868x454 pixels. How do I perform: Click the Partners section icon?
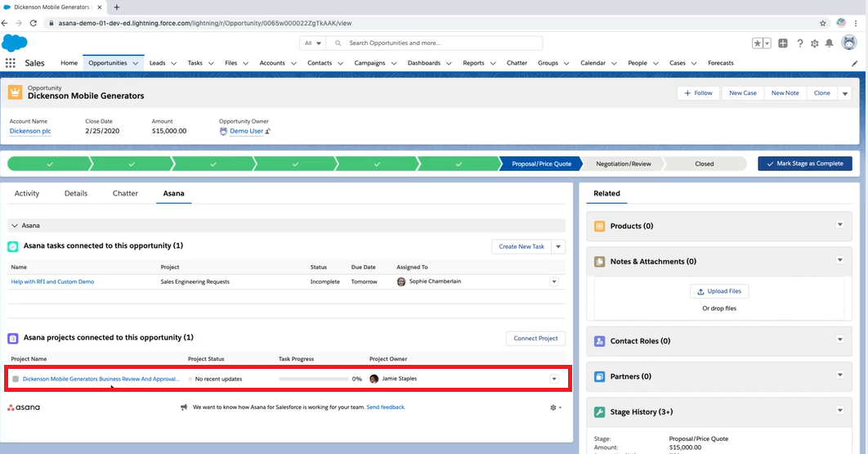[x=600, y=377]
